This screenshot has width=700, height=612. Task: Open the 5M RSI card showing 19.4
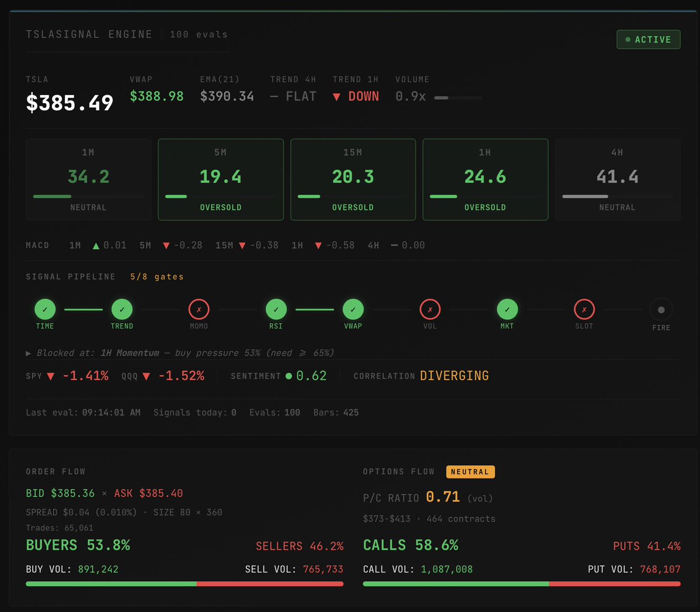[x=221, y=179]
